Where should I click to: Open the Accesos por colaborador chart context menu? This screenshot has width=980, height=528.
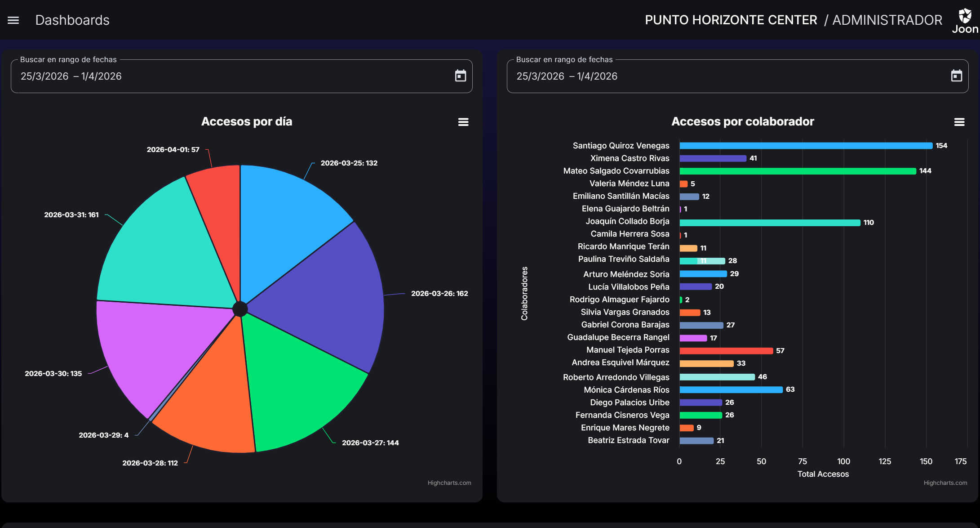pos(960,122)
